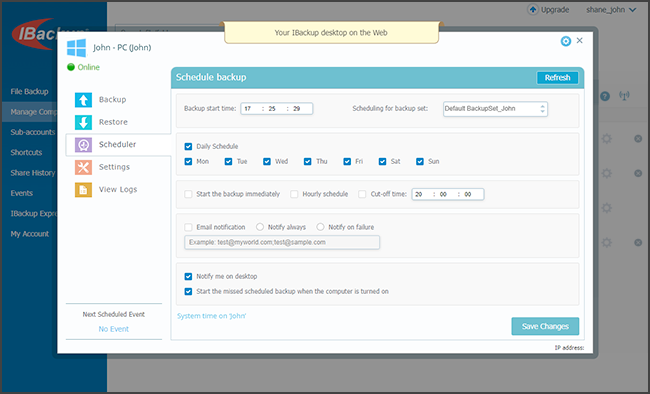Image resolution: width=650 pixels, height=394 pixels.
Task: Uncheck the Tue checkbox
Action: pyautogui.click(x=228, y=161)
